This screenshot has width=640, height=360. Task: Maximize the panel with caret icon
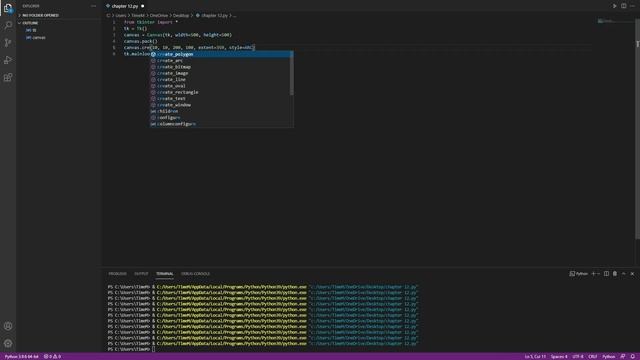click(624, 274)
